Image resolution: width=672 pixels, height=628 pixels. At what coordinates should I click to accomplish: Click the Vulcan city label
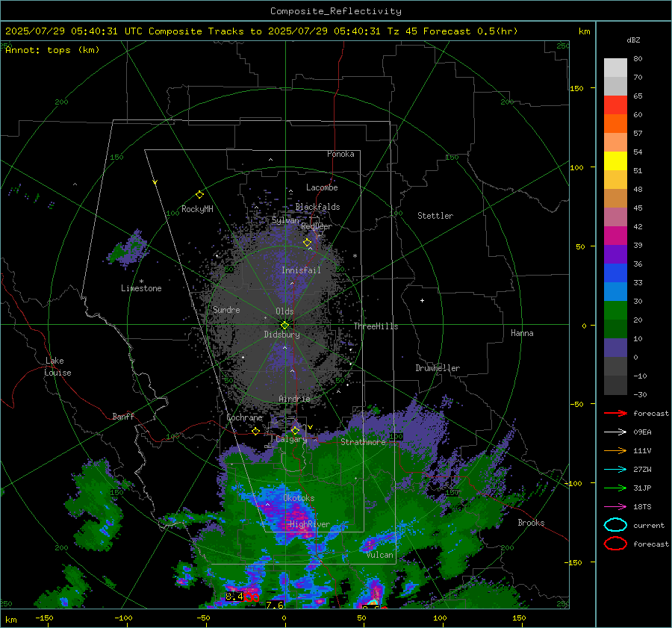(380, 555)
